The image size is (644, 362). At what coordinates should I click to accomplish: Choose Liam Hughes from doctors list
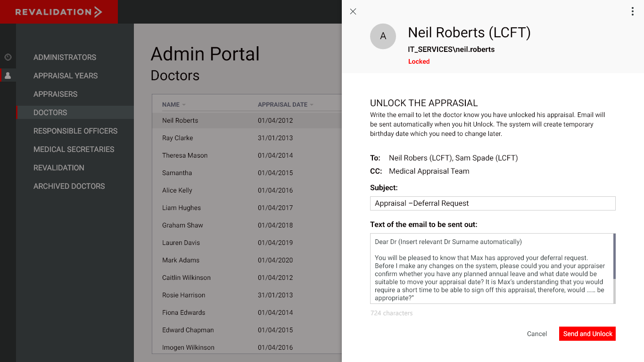[247, 208]
